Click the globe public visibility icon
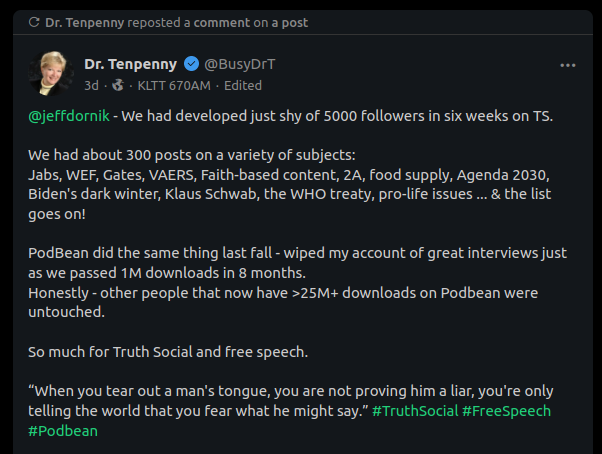This screenshot has width=602, height=454. pyautogui.click(x=118, y=85)
